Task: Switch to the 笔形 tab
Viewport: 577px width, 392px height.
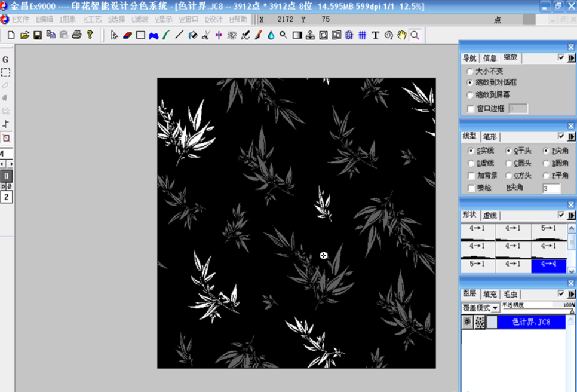Action: coord(490,137)
